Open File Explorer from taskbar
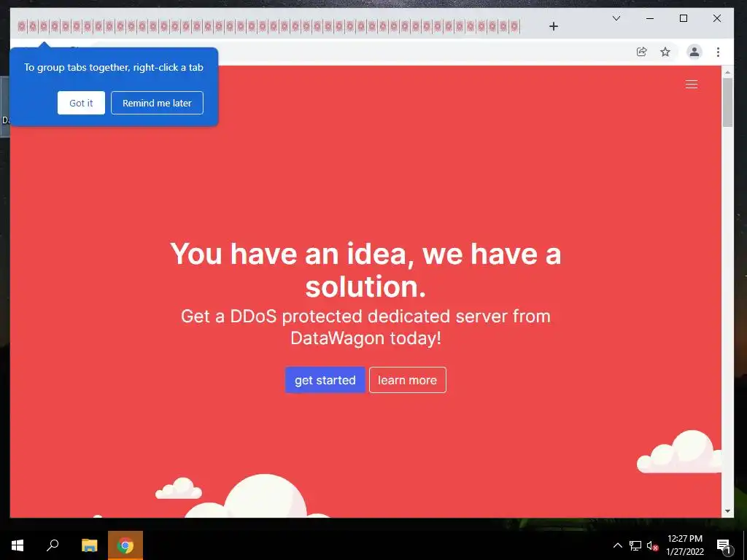 (89, 545)
